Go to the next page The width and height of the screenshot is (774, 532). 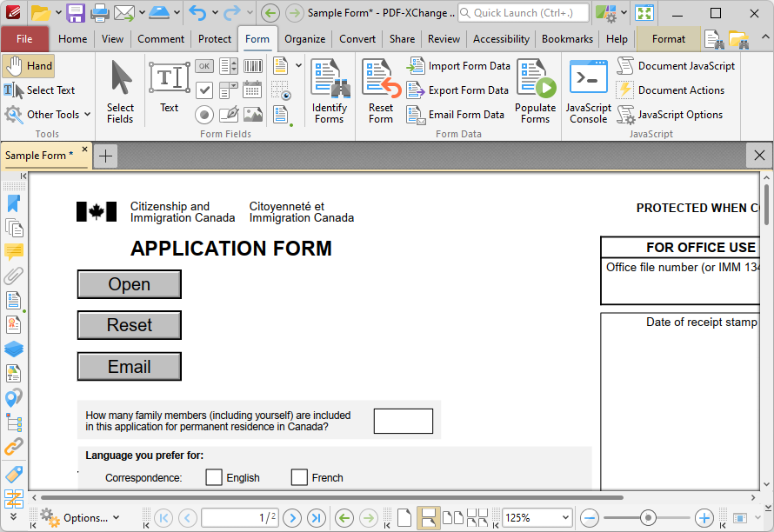tap(292, 518)
